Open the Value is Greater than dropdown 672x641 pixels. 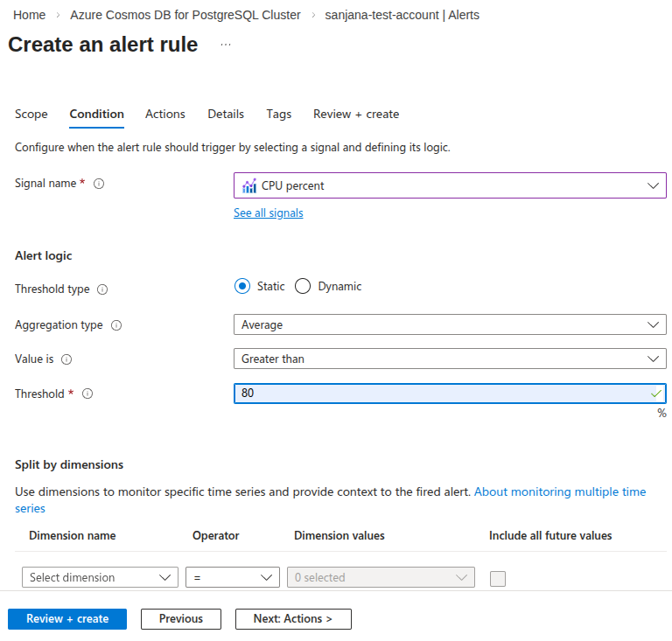point(450,359)
